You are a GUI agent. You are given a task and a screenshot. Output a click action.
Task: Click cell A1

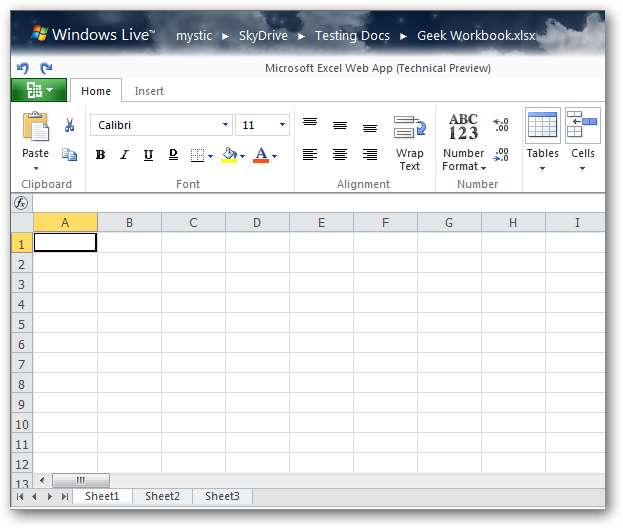pos(66,242)
